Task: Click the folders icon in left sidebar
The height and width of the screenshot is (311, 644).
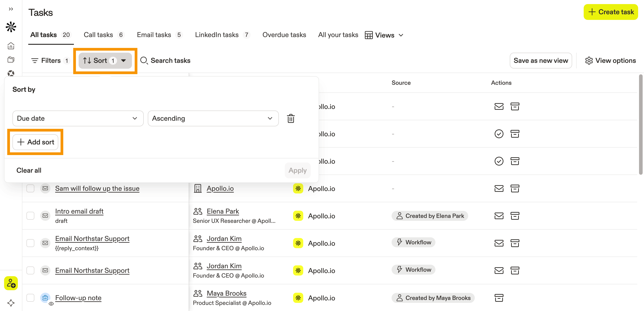Action: coord(11,59)
